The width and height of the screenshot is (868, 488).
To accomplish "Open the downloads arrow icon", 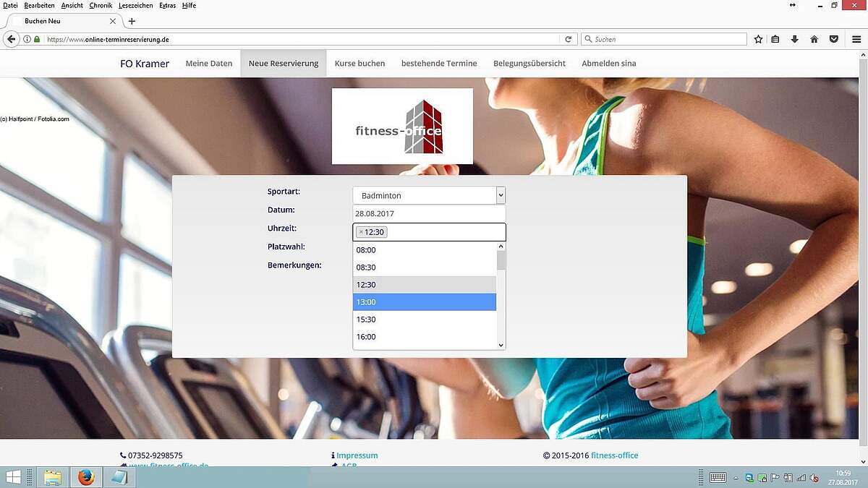I will point(795,39).
